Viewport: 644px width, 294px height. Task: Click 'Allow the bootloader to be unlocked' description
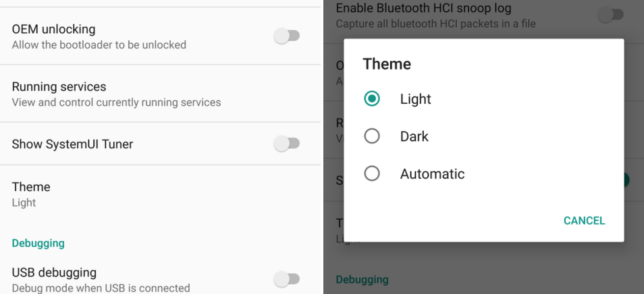(x=99, y=45)
